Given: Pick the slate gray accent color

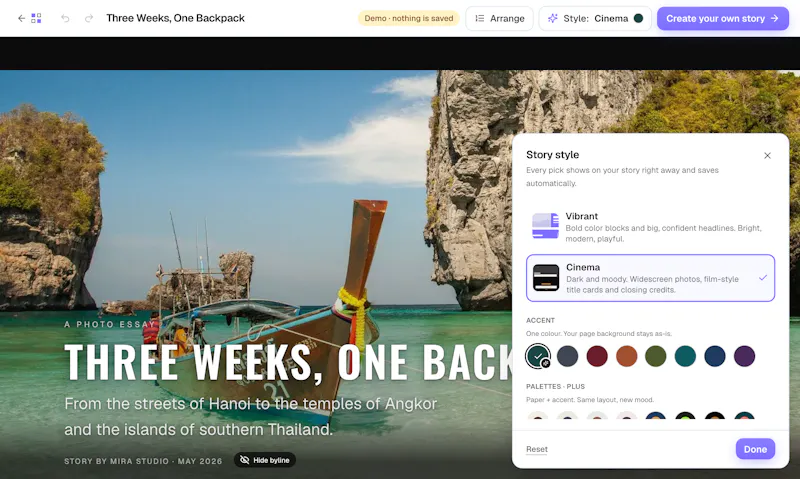Looking at the screenshot, I should tap(567, 356).
